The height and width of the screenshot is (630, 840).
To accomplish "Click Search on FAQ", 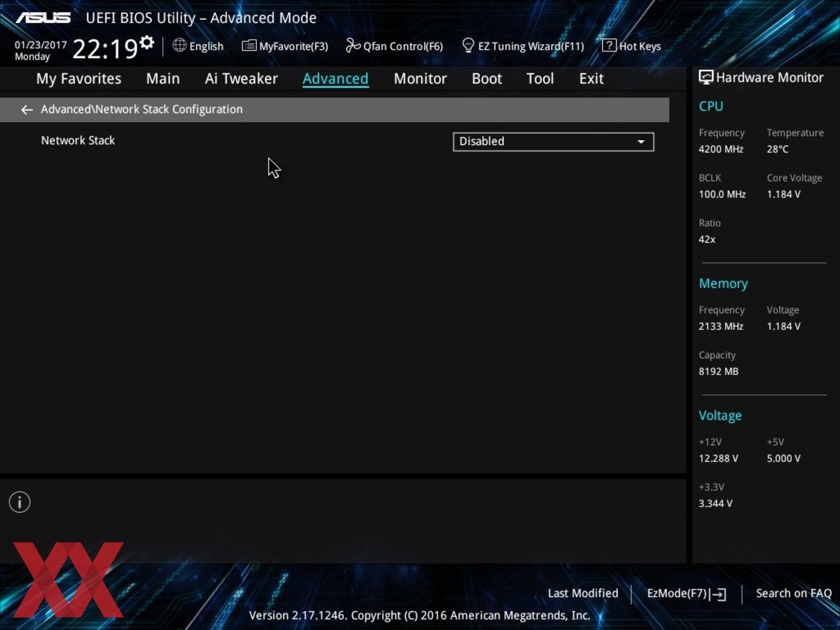I will (x=794, y=593).
